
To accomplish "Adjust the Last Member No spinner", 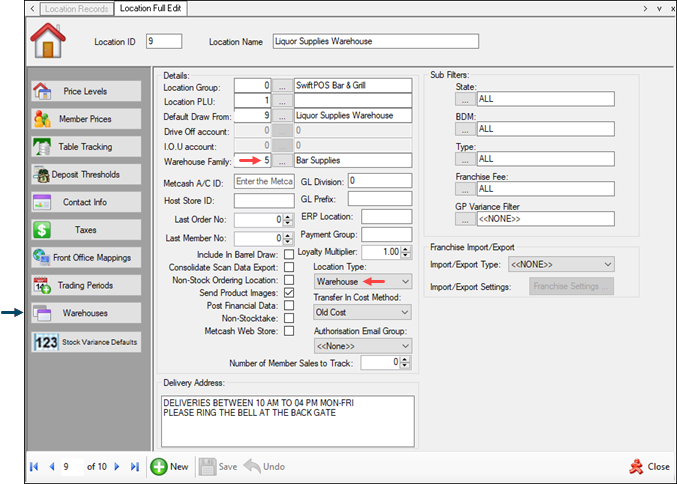I will point(288,238).
